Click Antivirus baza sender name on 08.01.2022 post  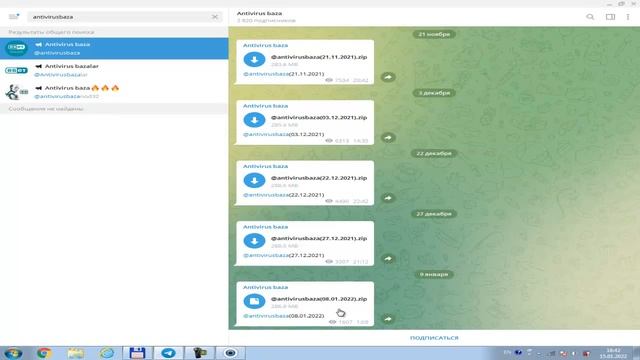coord(266,287)
